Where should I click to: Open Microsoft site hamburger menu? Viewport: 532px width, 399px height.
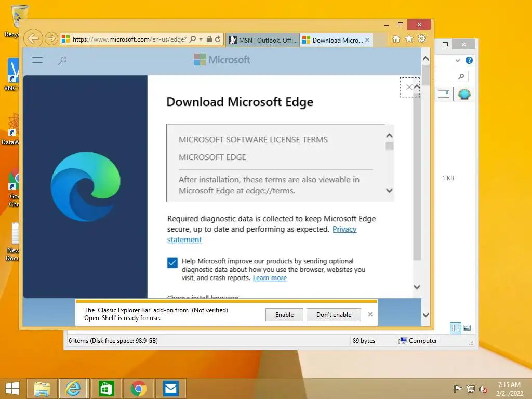point(37,60)
